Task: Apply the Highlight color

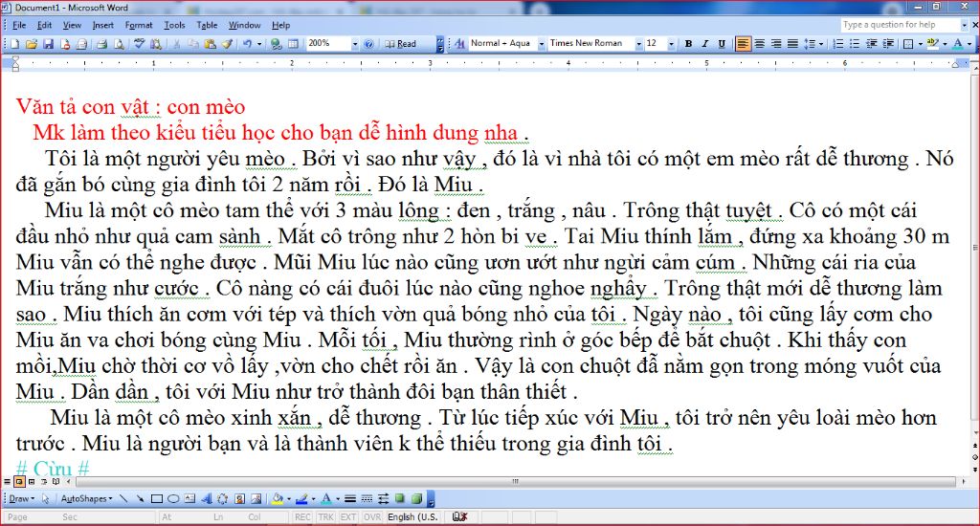Action: tap(933, 44)
